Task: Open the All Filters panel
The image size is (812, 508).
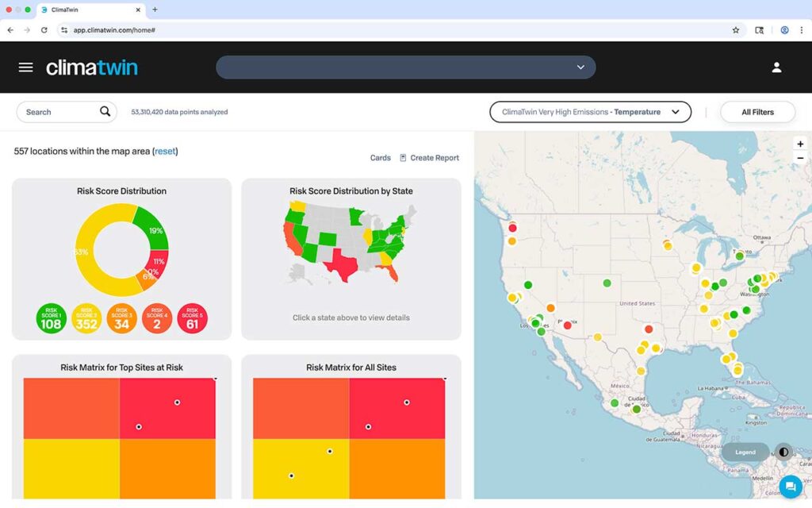Action: point(757,112)
